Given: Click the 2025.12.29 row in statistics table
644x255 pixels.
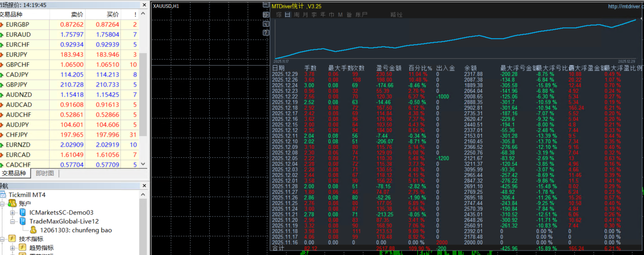Looking at the screenshot, I should pyautogui.click(x=456, y=74).
